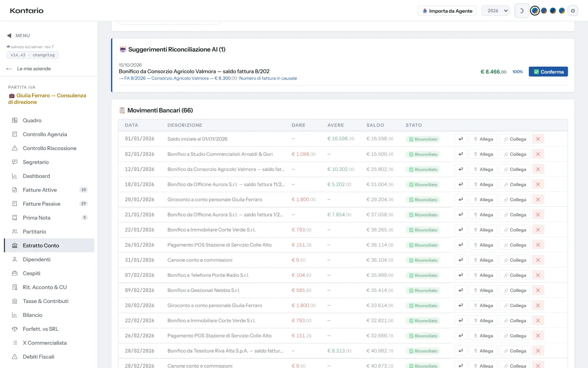Undo reconciliation for 20/01/2026 Giroconto row
This screenshot has height=368, width=588.
460,199
